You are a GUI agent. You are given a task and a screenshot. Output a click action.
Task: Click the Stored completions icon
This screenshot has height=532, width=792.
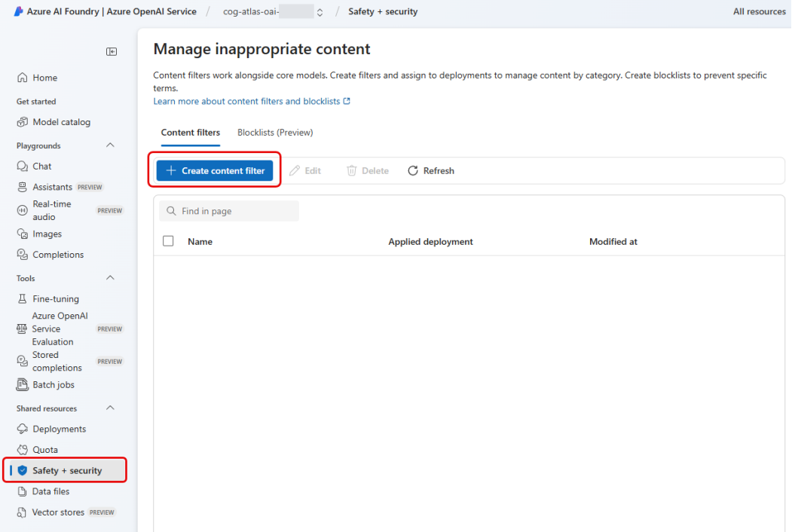click(22, 361)
